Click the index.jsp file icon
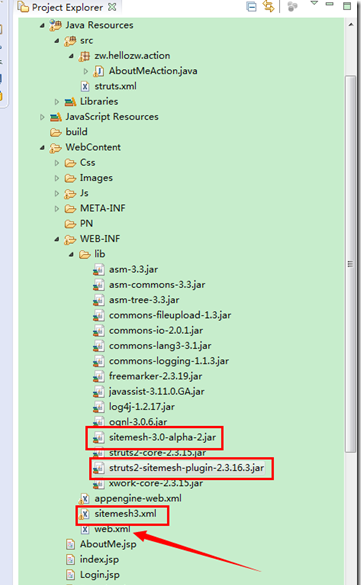This screenshot has height=585, width=361. (x=70, y=560)
